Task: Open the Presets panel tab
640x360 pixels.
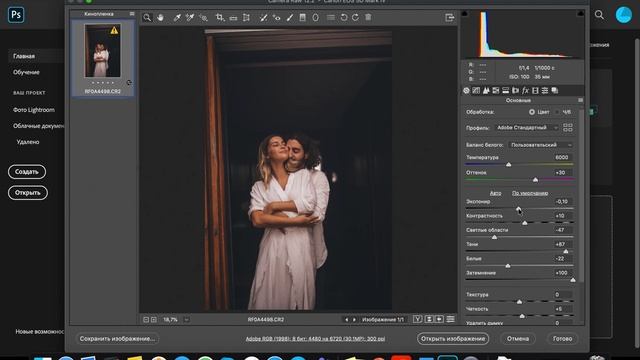Action: pyautogui.click(x=545, y=91)
